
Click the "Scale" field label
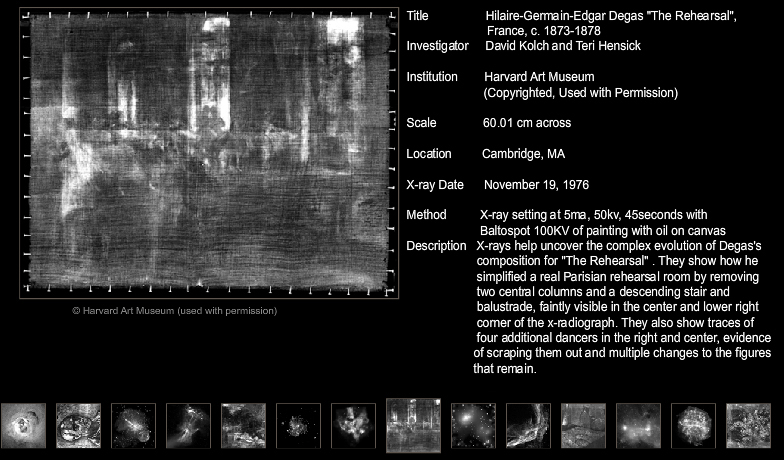(422, 123)
